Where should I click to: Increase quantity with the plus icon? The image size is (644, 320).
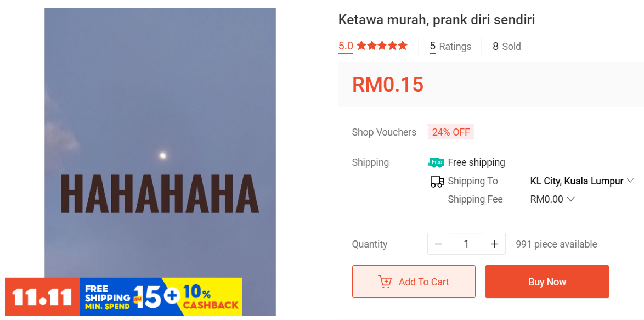(x=494, y=244)
